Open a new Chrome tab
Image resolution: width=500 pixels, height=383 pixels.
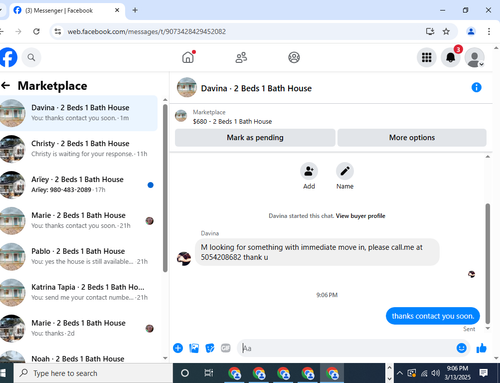coord(135,10)
